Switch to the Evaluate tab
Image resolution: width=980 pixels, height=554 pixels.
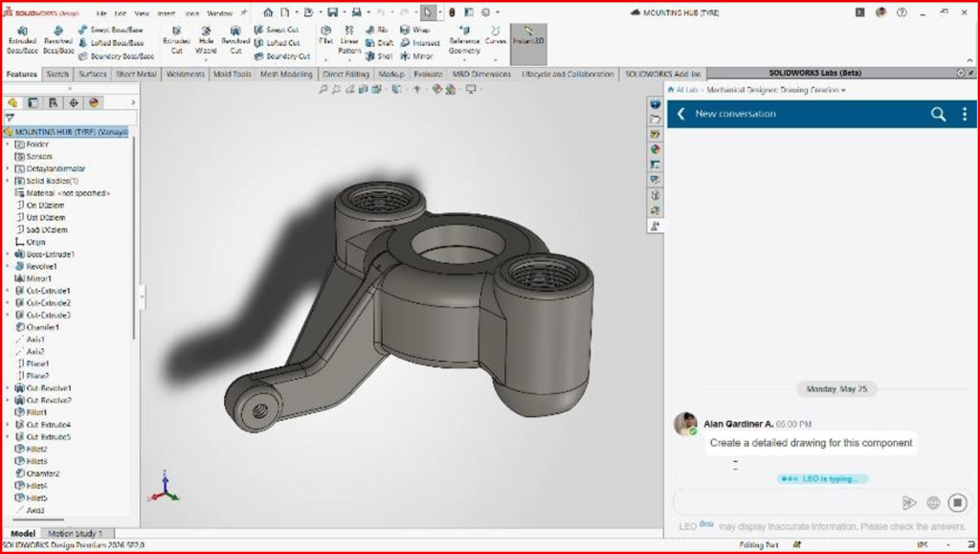[428, 74]
